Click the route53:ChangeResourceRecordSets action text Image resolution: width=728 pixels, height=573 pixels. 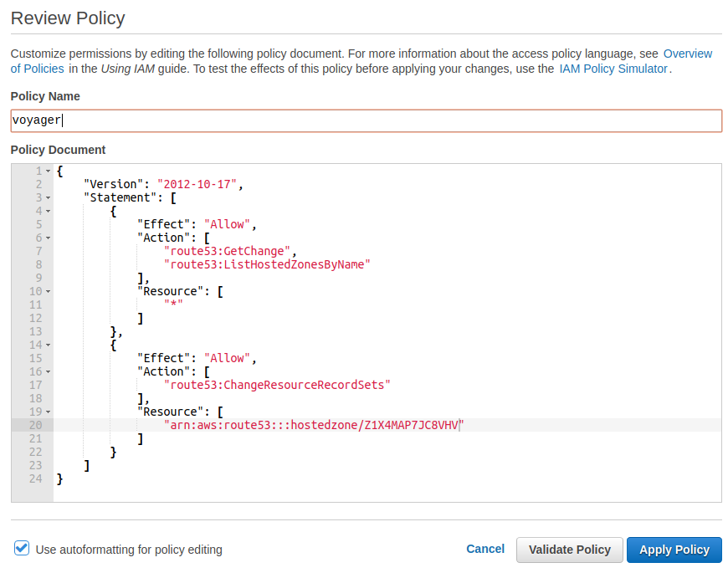[x=277, y=385]
